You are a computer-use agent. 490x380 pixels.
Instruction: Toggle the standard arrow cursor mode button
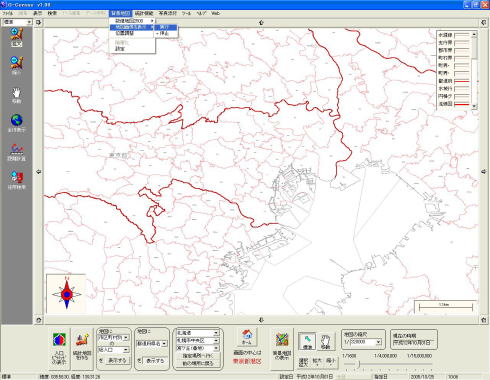point(307,342)
